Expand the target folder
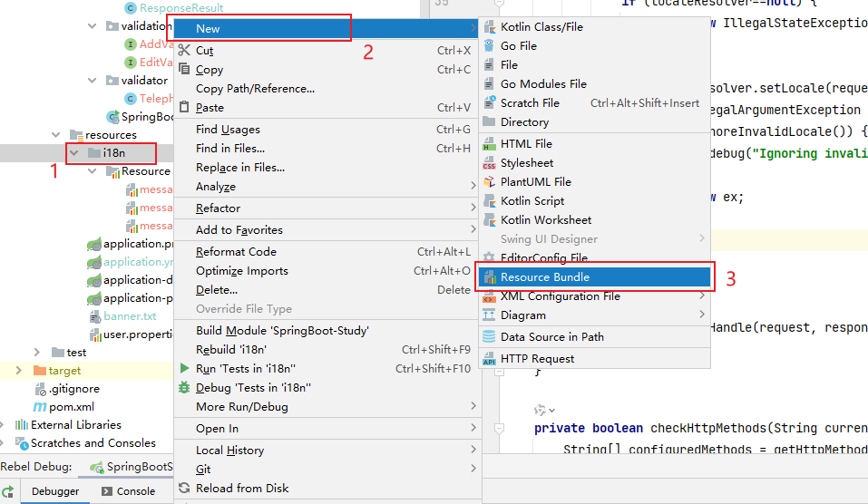The width and height of the screenshot is (868, 504). pyautogui.click(x=21, y=371)
